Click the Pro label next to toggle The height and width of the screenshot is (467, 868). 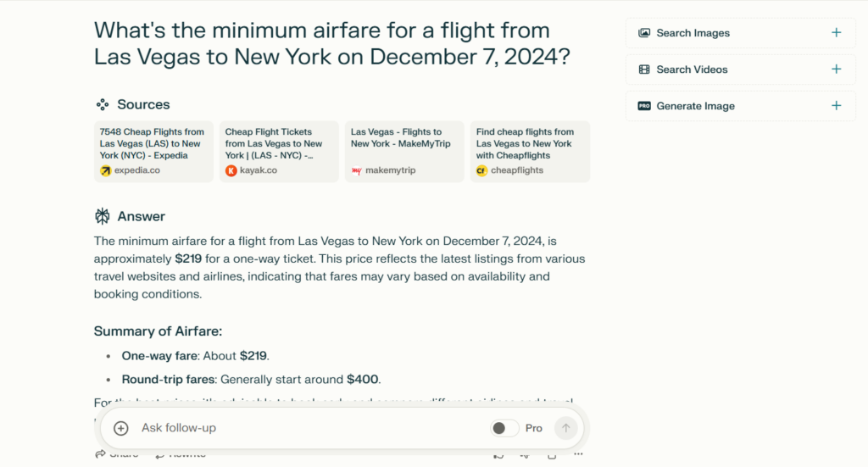coord(534,428)
